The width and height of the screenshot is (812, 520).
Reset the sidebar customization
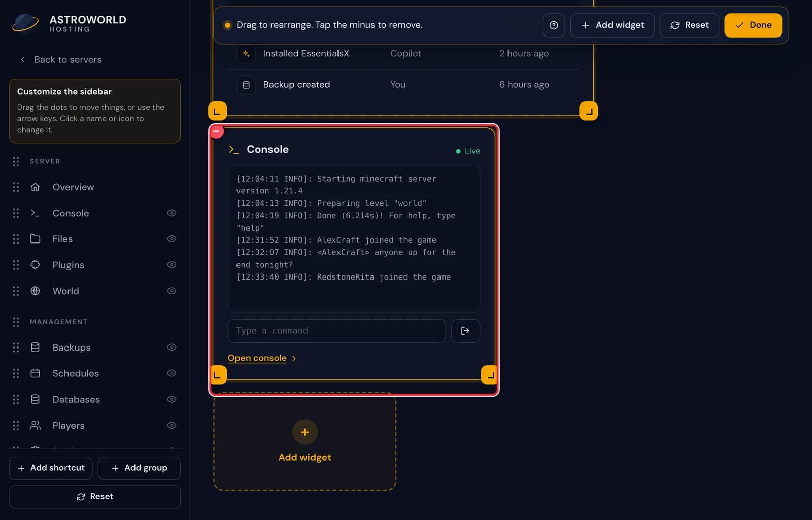point(95,497)
